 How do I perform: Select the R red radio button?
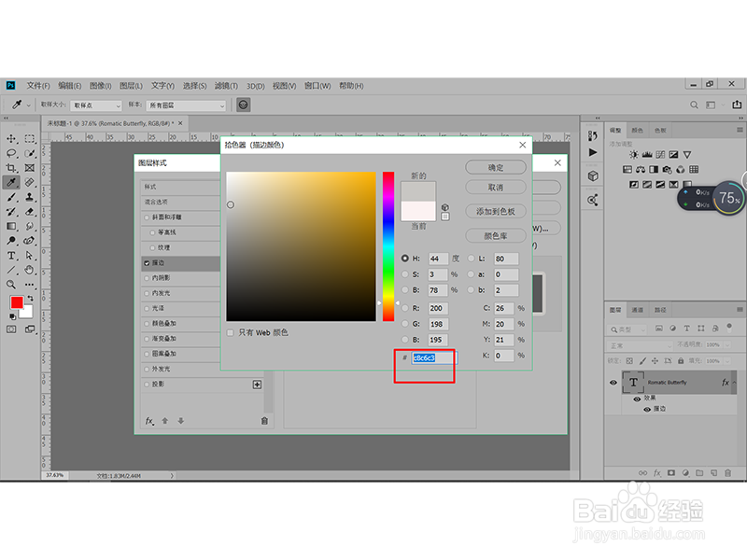coord(405,308)
